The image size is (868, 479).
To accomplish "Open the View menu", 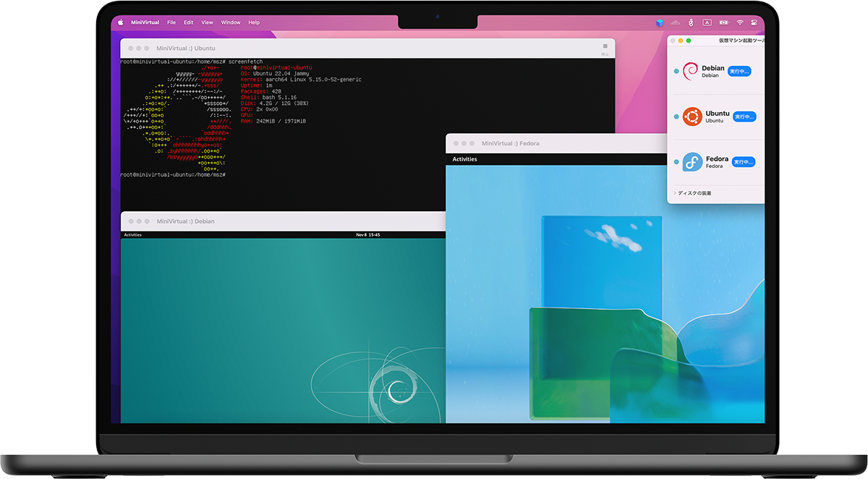I will click(x=207, y=22).
